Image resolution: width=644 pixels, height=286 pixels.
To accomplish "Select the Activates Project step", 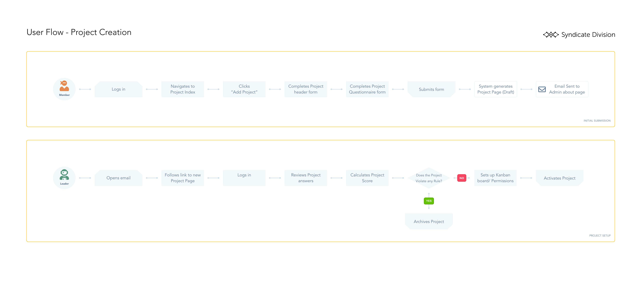I will (560, 178).
